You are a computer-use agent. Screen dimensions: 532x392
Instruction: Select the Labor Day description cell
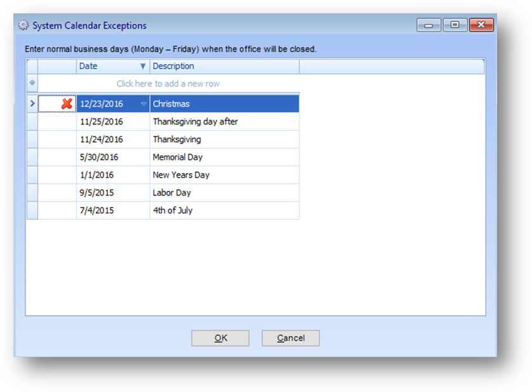[x=224, y=193]
